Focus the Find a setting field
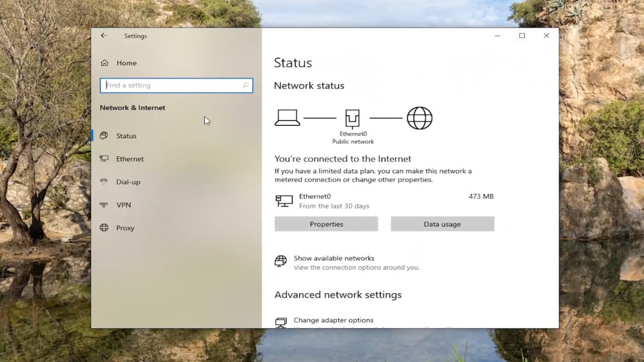644x362 pixels. (x=176, y=85)
